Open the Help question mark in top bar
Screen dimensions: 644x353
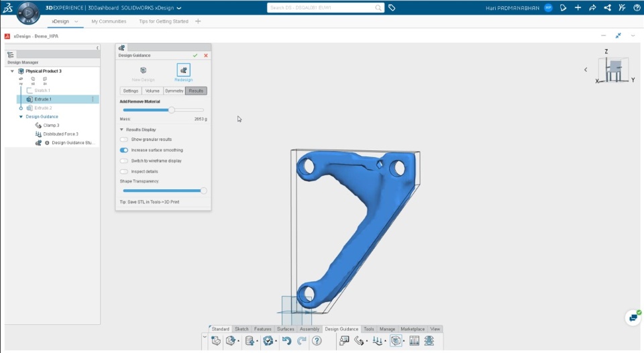point(637,7)
